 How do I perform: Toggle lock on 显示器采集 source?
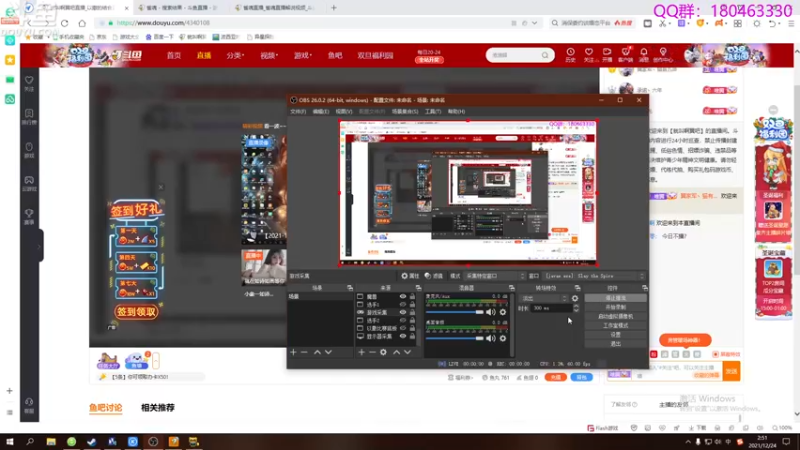coord(412,336)
